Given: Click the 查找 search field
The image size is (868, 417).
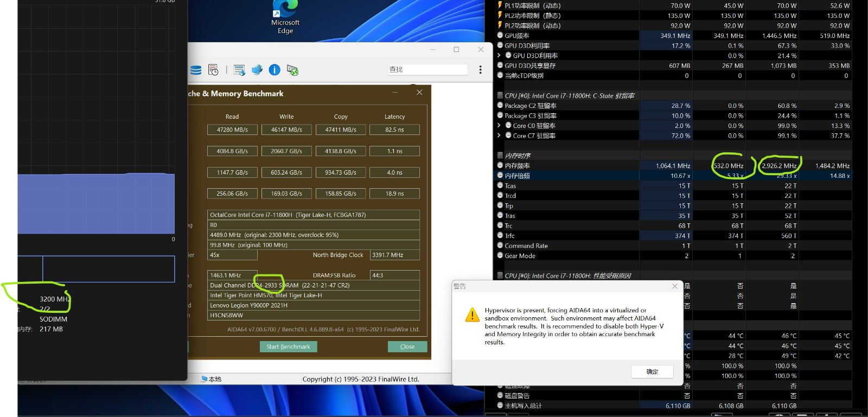Looking at the screenshot, I should [x=427, y=69].
